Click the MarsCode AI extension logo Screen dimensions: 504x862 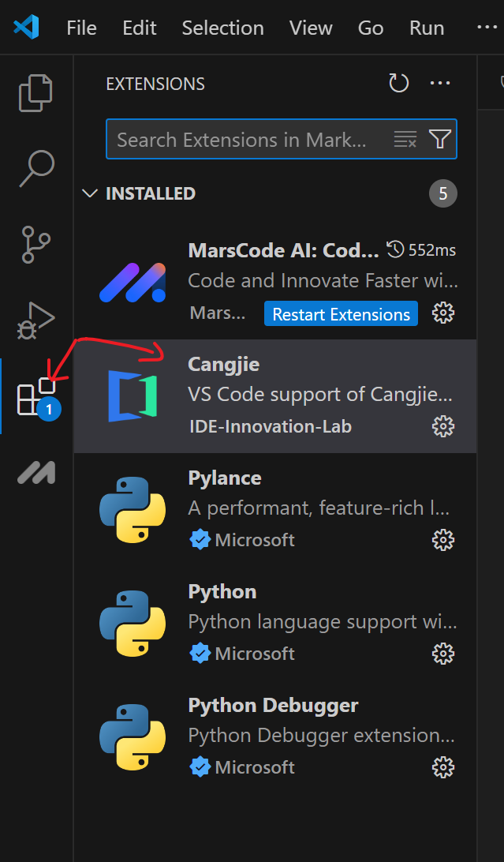pyautogui.click(x=133, y=283)
